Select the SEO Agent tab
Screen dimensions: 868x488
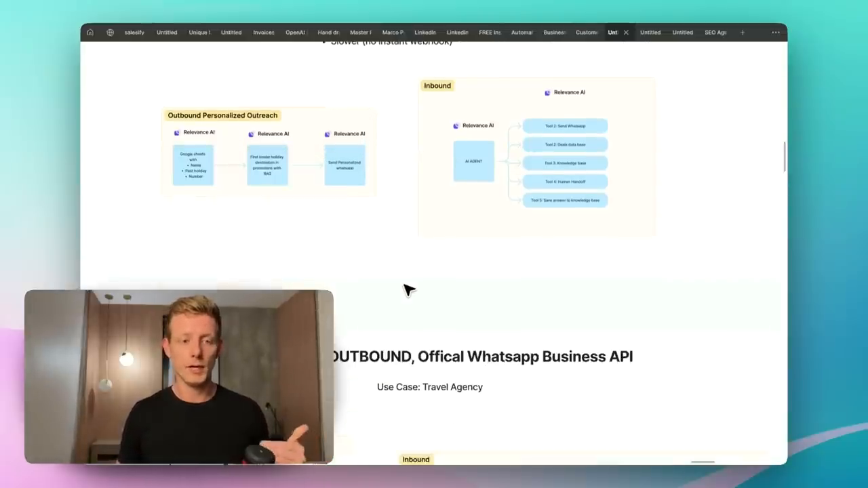pos(715,32)
